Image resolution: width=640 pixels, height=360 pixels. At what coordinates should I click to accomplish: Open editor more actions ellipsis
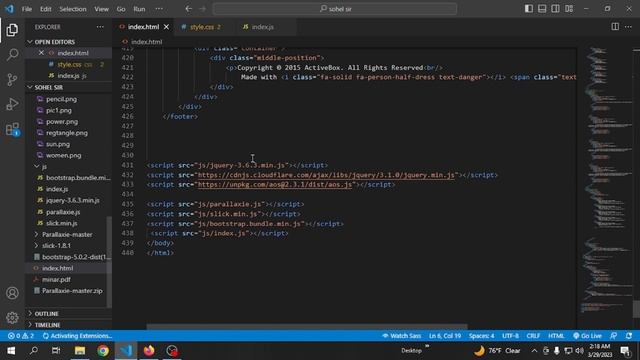pos(628,27)
